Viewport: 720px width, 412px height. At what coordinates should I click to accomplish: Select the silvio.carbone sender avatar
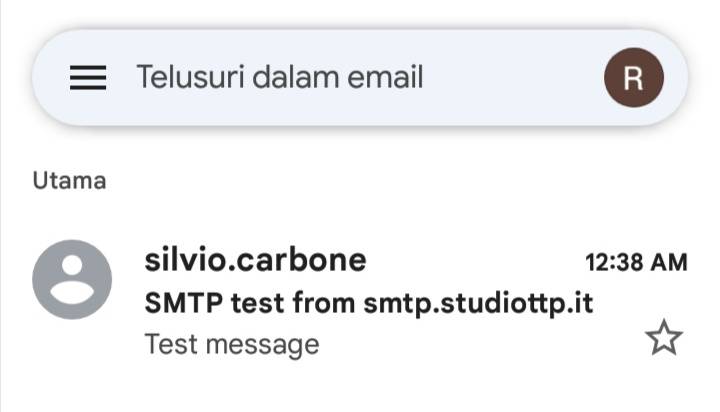click(72, 279)
